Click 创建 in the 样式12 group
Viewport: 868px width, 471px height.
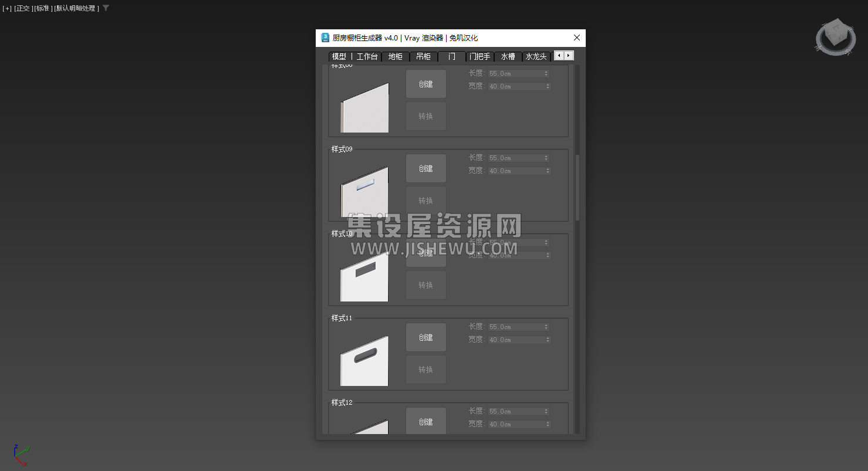click(x=426, y=421)
